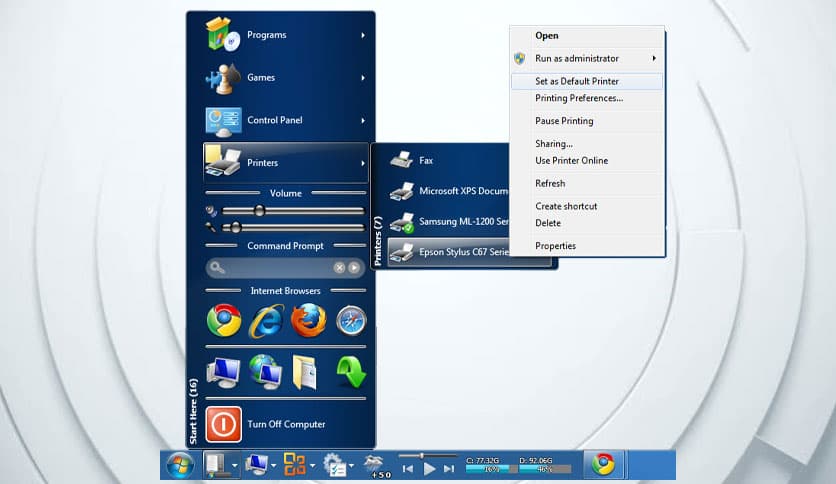Open the dropdown beside the taskbar monitor icon

(x=274, y=466)
